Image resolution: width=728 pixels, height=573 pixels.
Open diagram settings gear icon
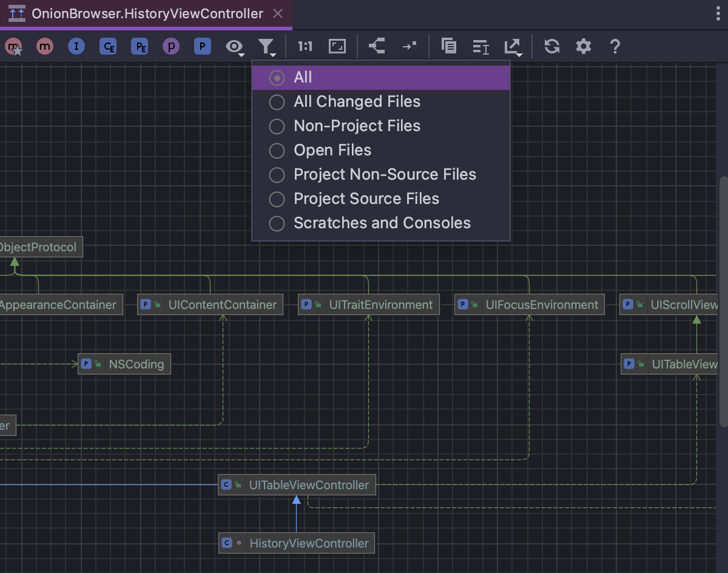[x=583, y=46]
